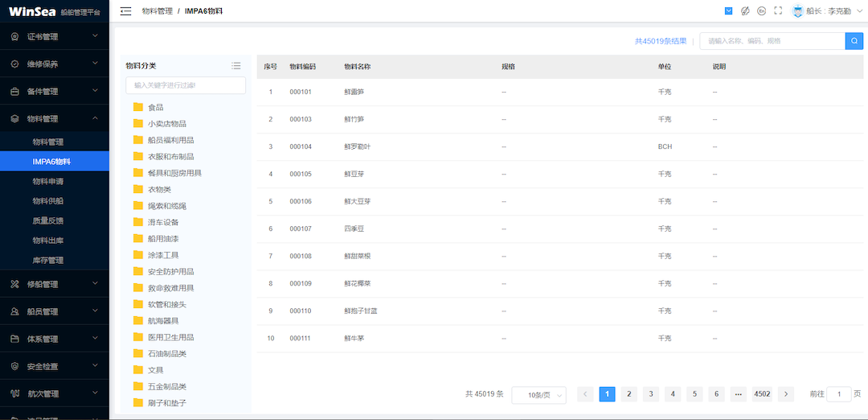Select the 安全防护用品 category
This screenshot has height=420, width=868.
pyautogui.click(x=170, y=271)
